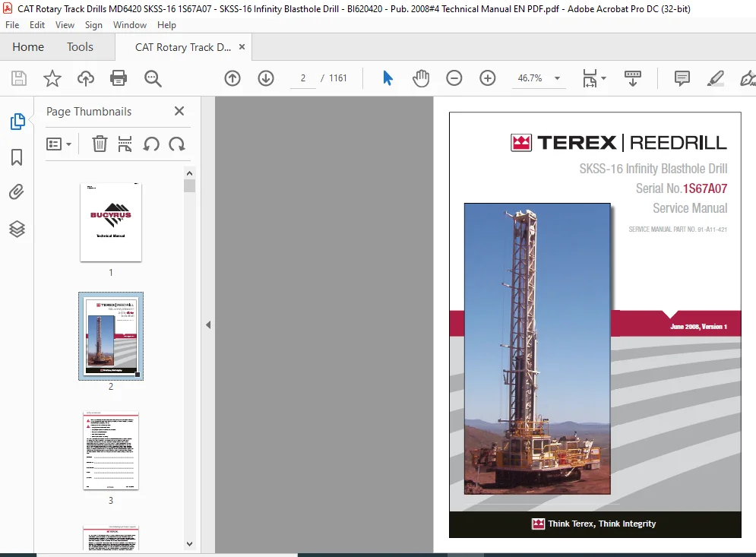Switch to the Home tab
Image resolution: width=756 pixels, height=557 pixels.
(28, 47)
